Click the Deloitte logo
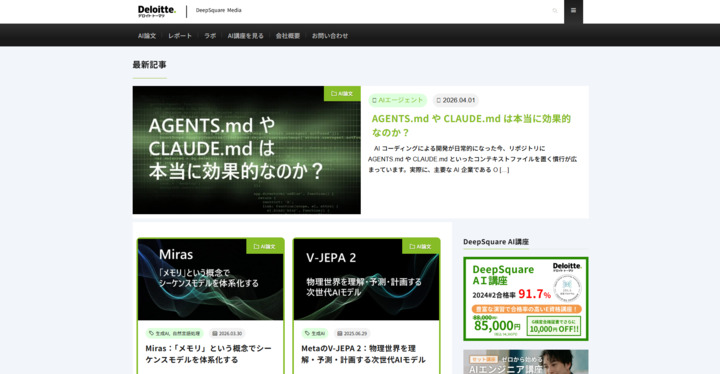The height and width of the screenshot is (374, 720). tap(157, 11)
